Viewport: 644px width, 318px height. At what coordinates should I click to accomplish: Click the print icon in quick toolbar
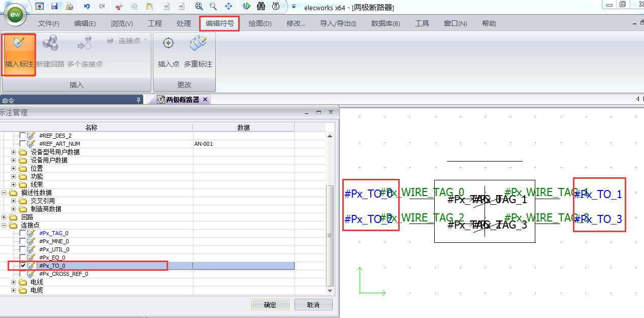pos(69,6)
